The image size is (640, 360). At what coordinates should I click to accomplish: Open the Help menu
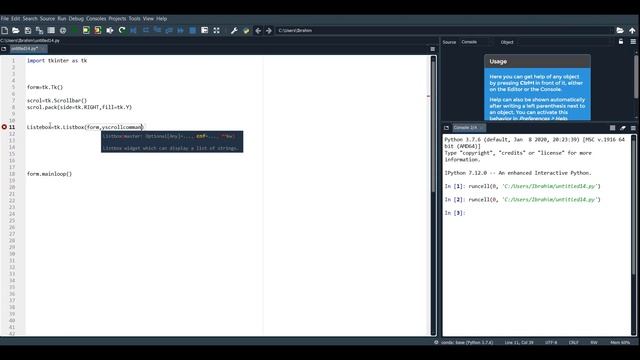point(162,18)
